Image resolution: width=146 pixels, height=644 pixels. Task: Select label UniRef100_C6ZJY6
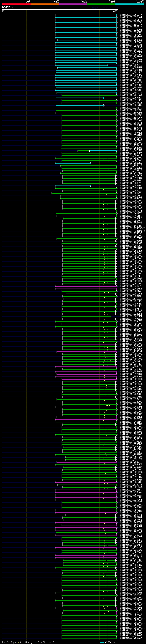[x=131, y=65]
